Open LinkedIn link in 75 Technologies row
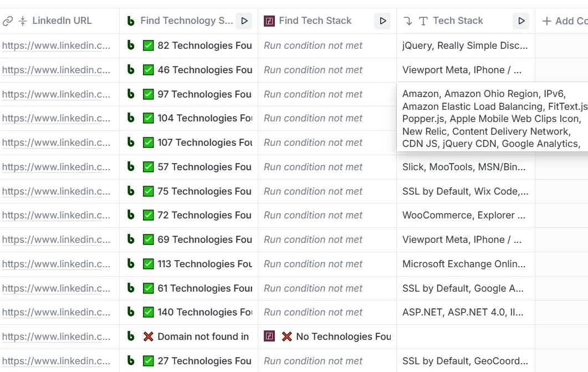The width and height of the screenshot is (588, 372). click(56, 191)
